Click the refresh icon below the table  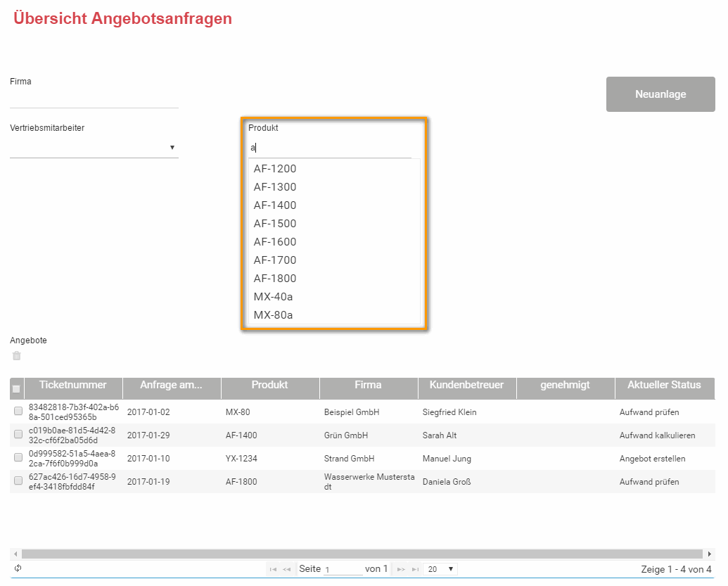[x=18, y=568]
